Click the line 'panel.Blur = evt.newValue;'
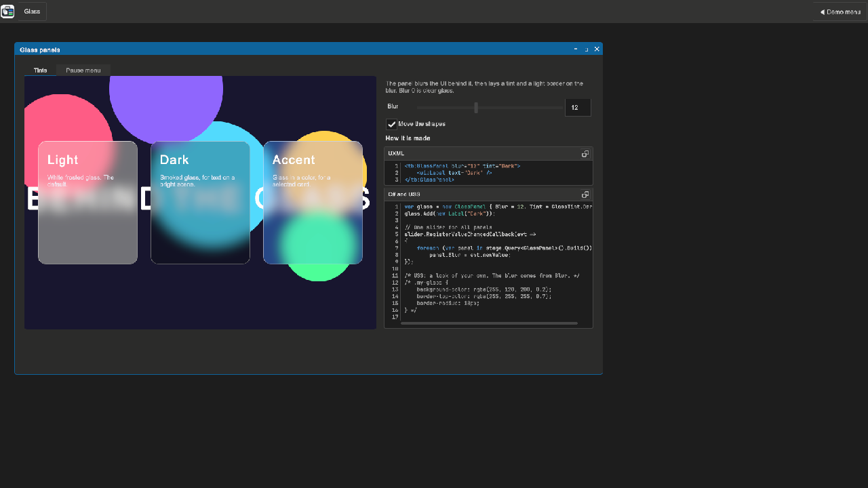868x488 pixels. pos(469,255)
